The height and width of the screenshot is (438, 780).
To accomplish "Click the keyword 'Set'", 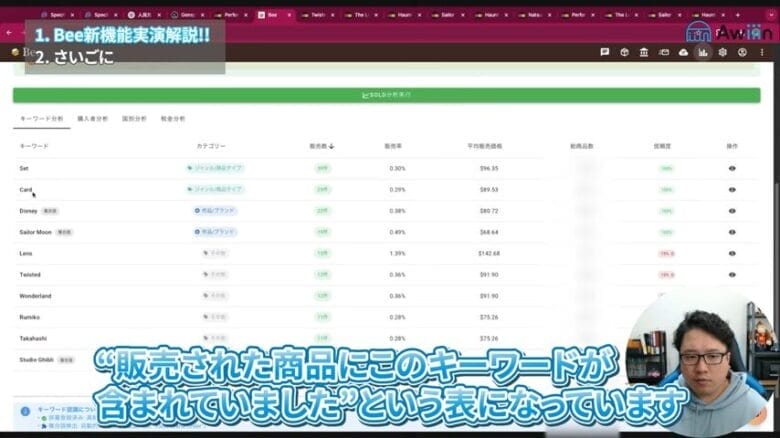I will pos(24,168).
